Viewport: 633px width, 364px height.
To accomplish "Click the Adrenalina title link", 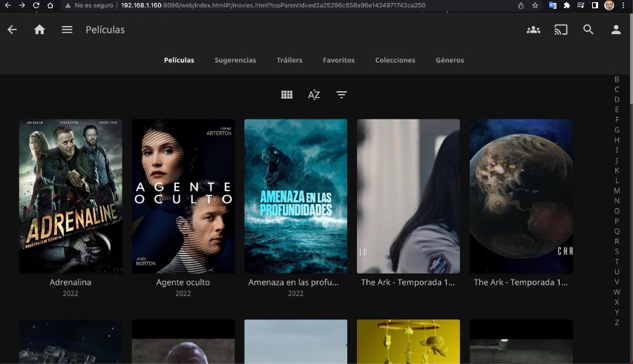I will (x=70, y=282).
